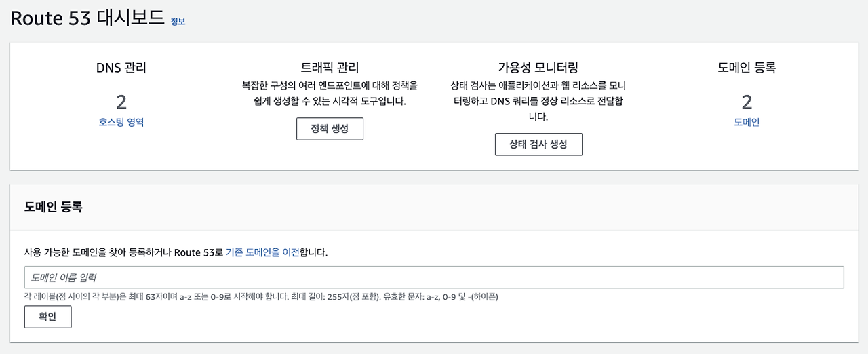Select the 가용성 모니터링 heading
Image resolution: width=868 pixels, height=354 pixels.
[538, 68]
